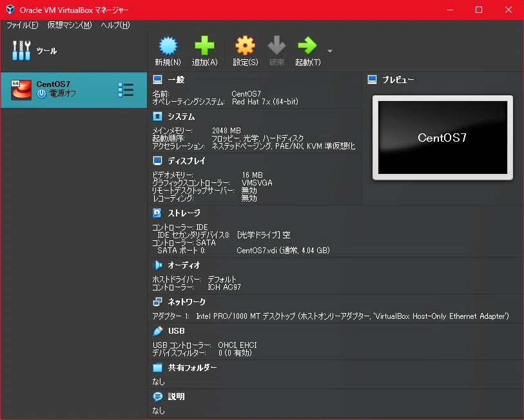Click the 2048 MB main memory value
This screenshot has height=420, width=524.
(x=226, y=130)
